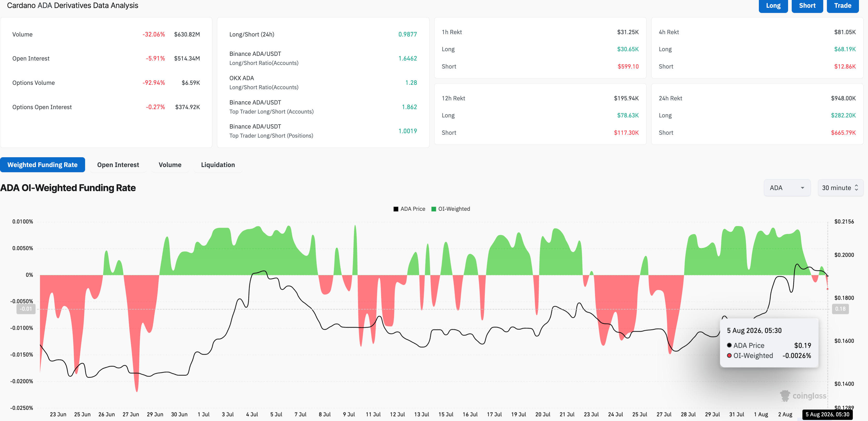
Task: Click Open Interest change -5.91%
Action: click(155, 59)
